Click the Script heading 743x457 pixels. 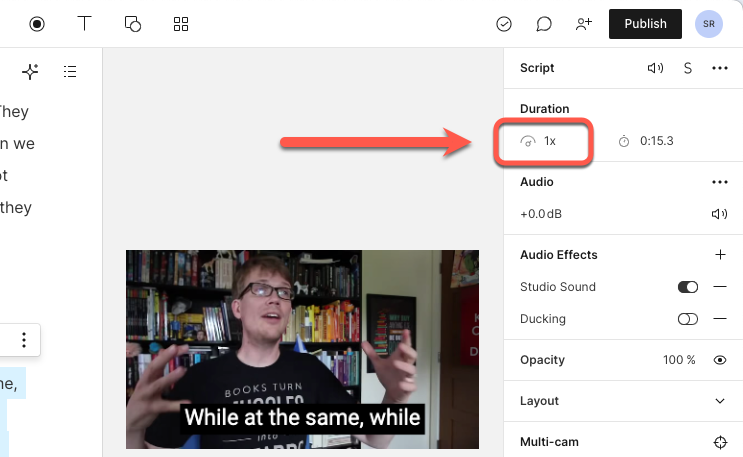pos(537,68)
